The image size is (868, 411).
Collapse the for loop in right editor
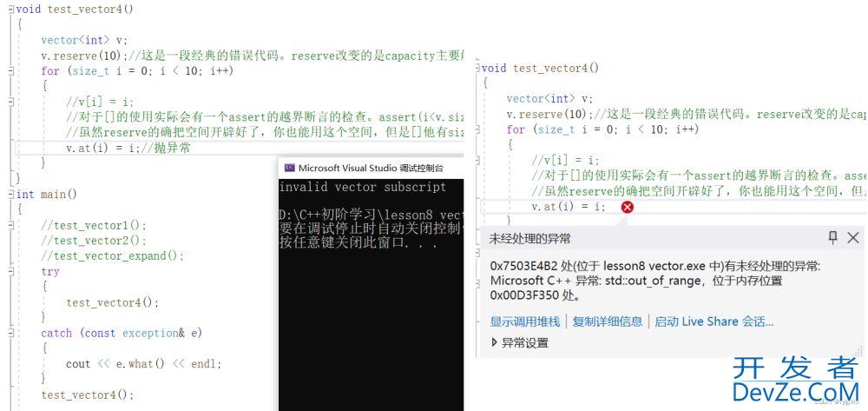coord(477,129)
